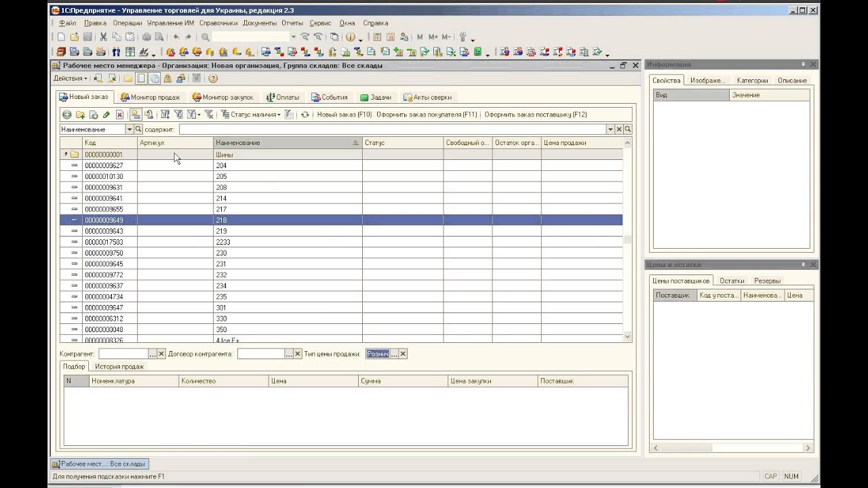The height and width of the screenshot is (488, 868).
Task: Open Тип цены продажи ellipsis button
Action: click(394, 354)
